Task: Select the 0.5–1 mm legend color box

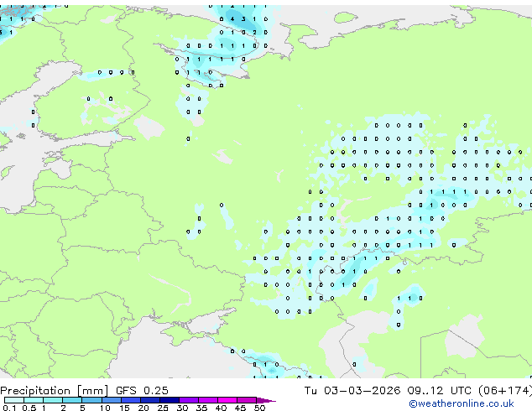Action: 34,400
